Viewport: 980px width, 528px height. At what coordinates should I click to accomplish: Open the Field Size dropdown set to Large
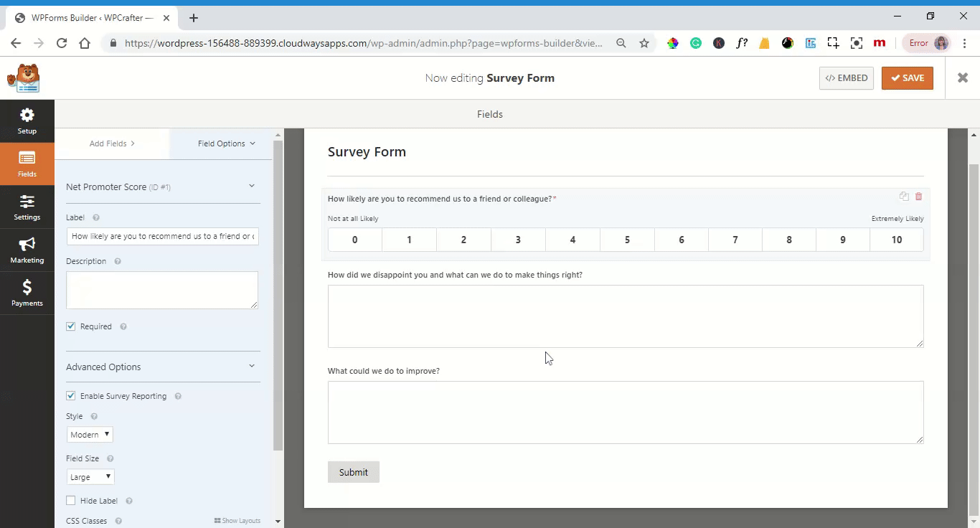coord(90,477)
